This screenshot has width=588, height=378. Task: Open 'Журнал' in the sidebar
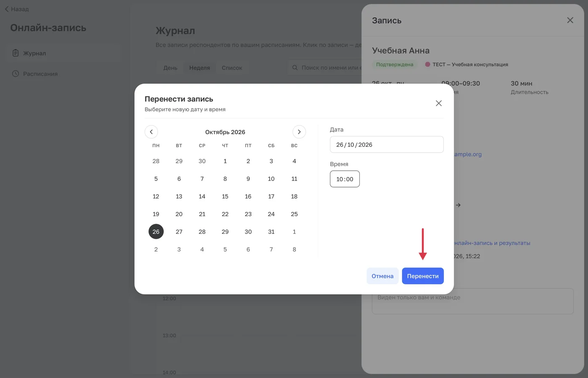click(63, 53)
